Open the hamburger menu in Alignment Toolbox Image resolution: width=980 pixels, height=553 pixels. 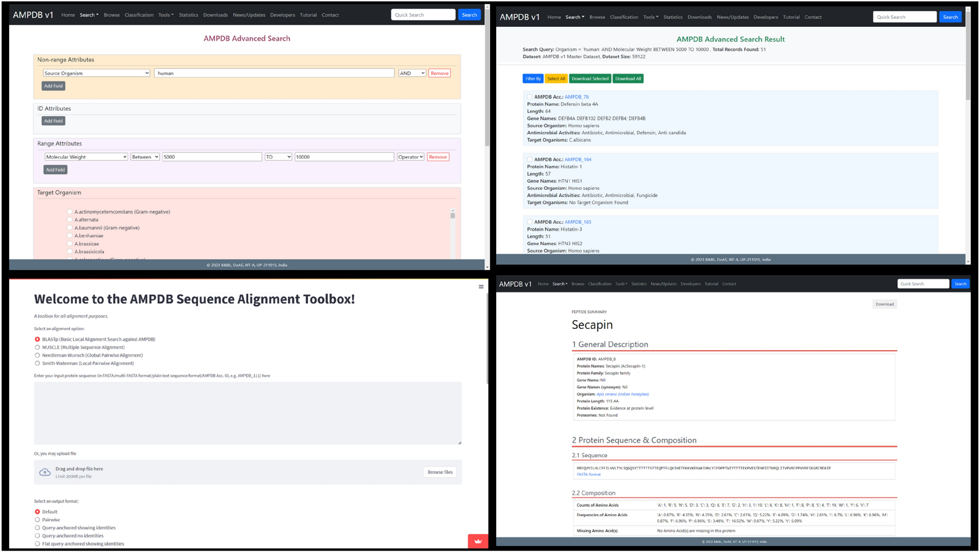coord(481,287)
